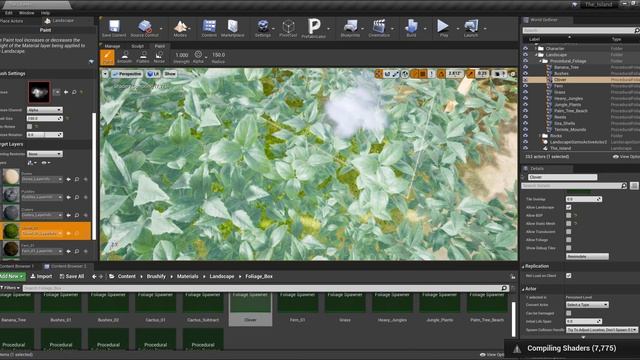640x360 pixels.
Task: Toggle visibility eye for Bushes actor
Action: pos(525,73)
